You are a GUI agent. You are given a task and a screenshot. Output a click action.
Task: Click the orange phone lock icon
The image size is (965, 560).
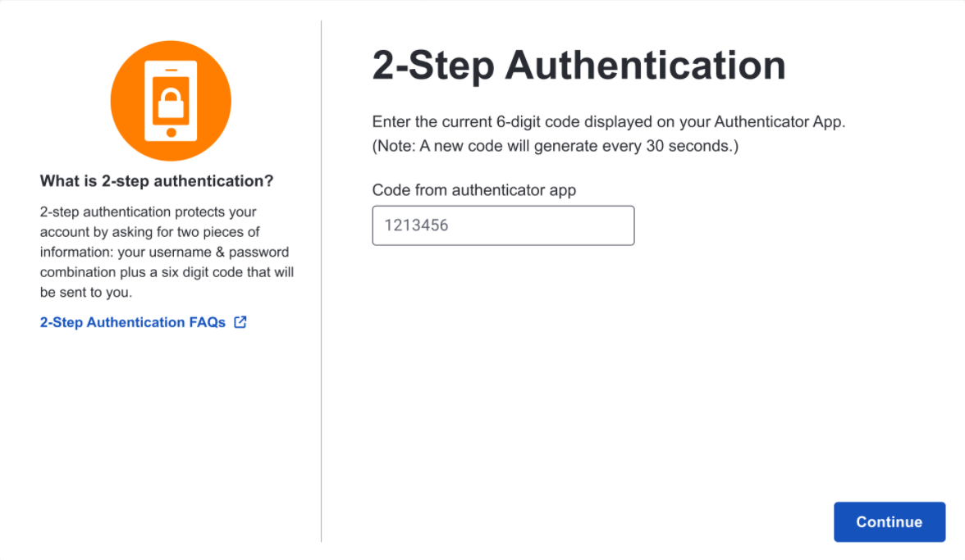(171, 101)
